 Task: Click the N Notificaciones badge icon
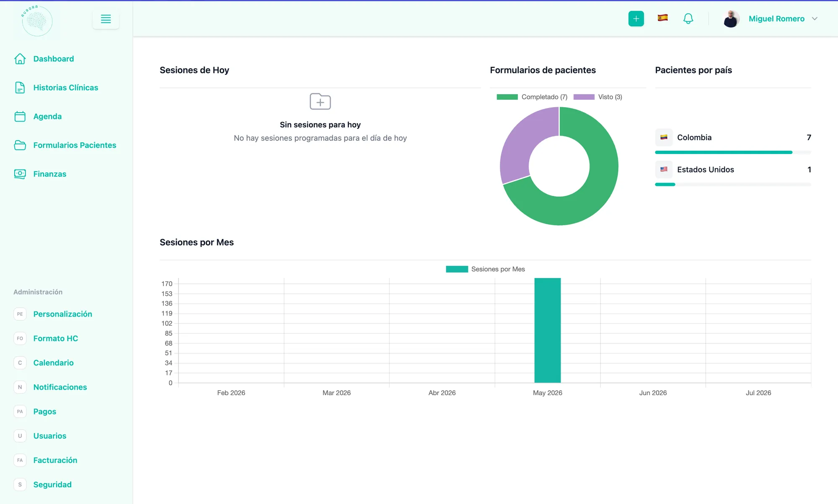tap(20, 387)
